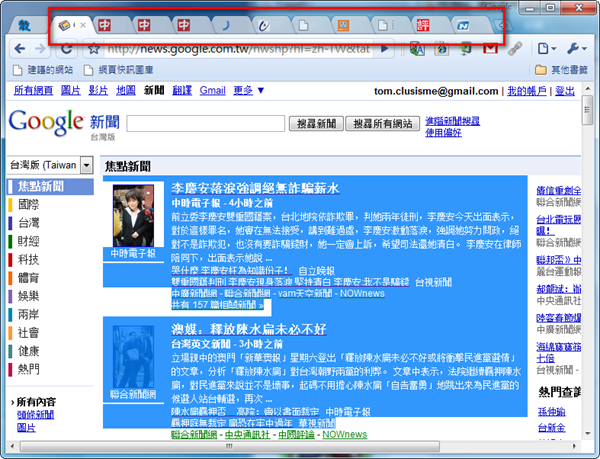Click the 搜尋新聞 button
This screenshot has height=459, width=600.
(x=316, y=124)
